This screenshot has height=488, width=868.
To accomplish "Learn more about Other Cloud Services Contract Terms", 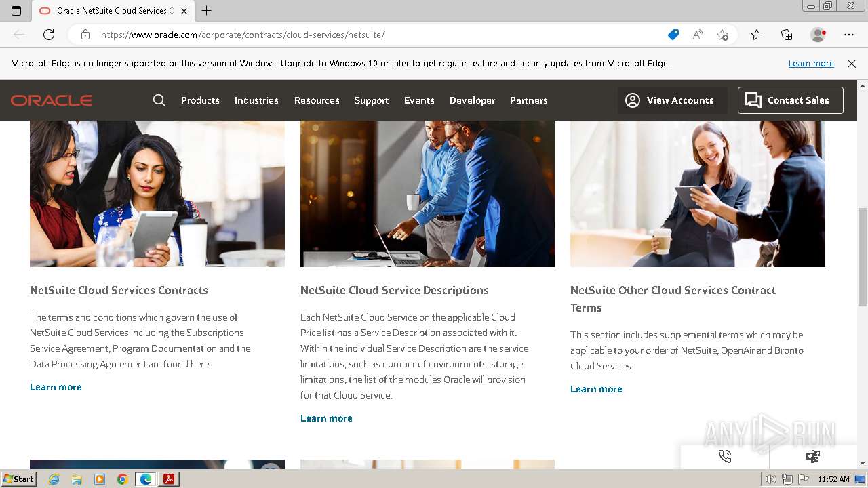I will tap(596, 389).
